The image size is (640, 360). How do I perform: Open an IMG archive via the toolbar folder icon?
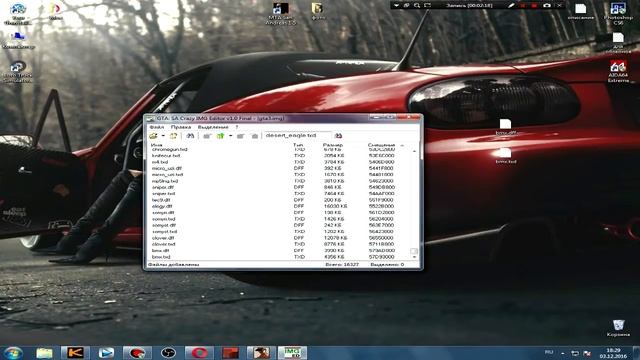click(x=153, y=136)
